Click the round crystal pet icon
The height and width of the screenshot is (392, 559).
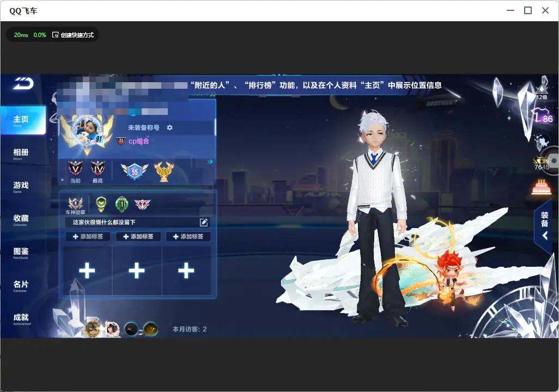[x=542, y=142]
